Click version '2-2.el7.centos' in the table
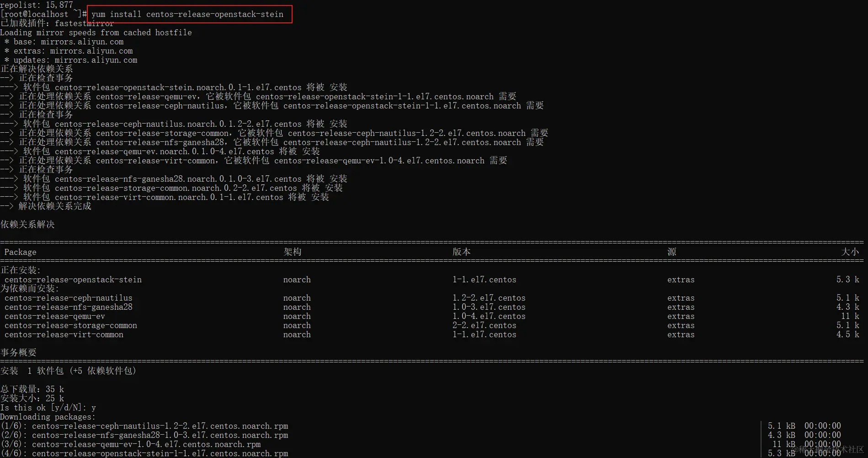 coord(485,325)
